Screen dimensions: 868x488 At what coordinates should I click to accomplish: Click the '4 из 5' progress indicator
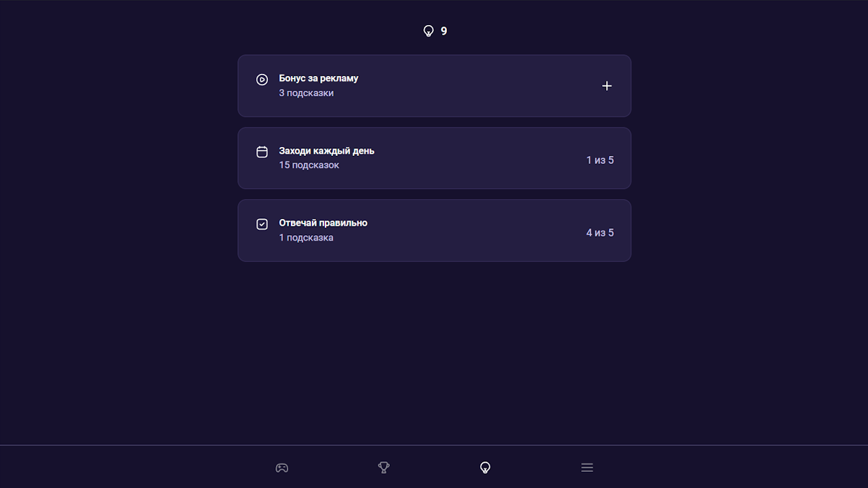click(x=599, y=232)
